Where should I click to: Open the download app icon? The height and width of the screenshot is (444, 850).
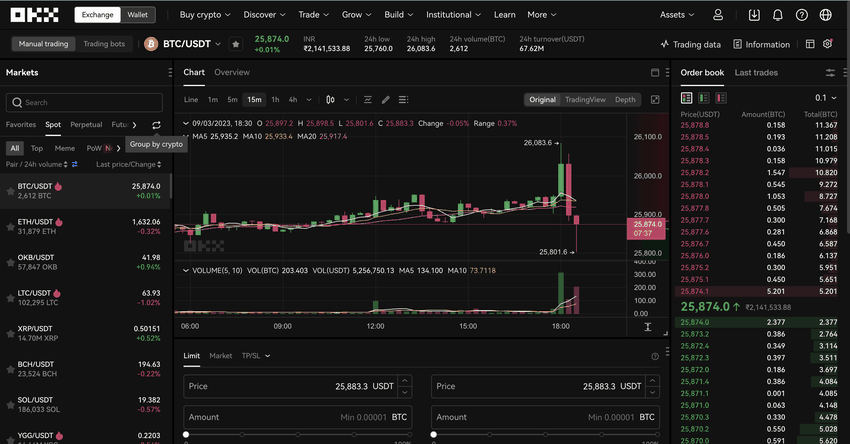[x=754, y=15]
